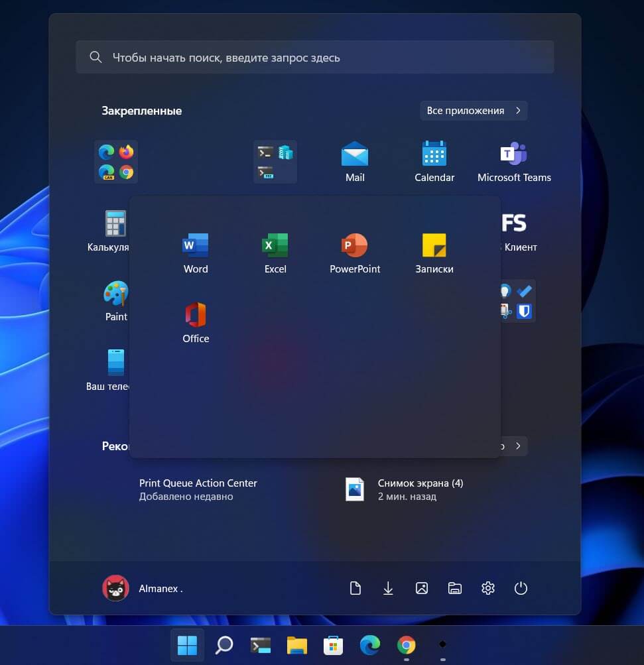Open the Mail app
Screen dimensions: 644x665
pos(355,162)
